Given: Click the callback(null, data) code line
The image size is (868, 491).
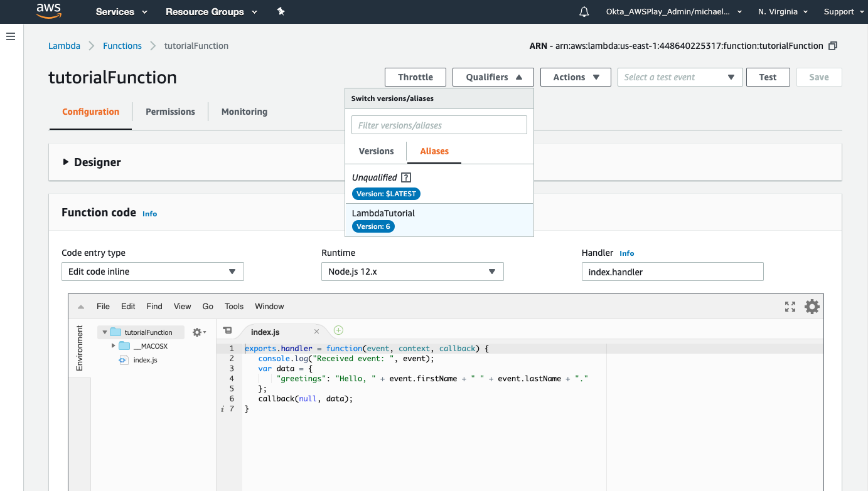Looking at the screenshot, I should click(x=306, y=399).
